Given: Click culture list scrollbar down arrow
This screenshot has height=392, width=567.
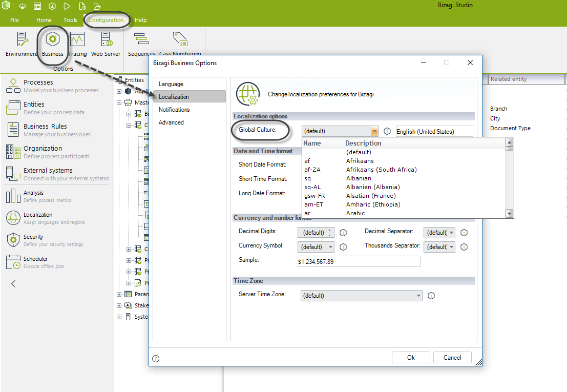Looking at the screenshot, I should [x=509, y=213].
